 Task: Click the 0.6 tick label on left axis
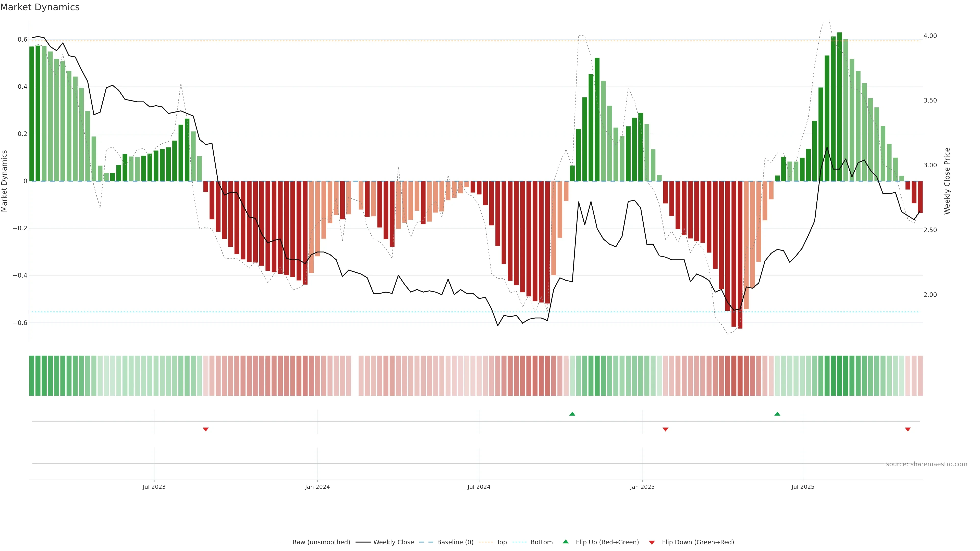click(22, 40)
